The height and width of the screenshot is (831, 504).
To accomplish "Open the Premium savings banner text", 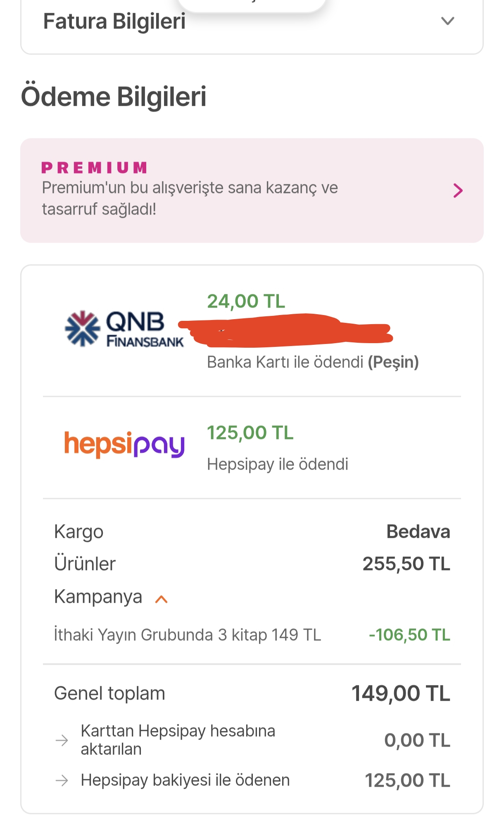I will (x=190, y=198).
